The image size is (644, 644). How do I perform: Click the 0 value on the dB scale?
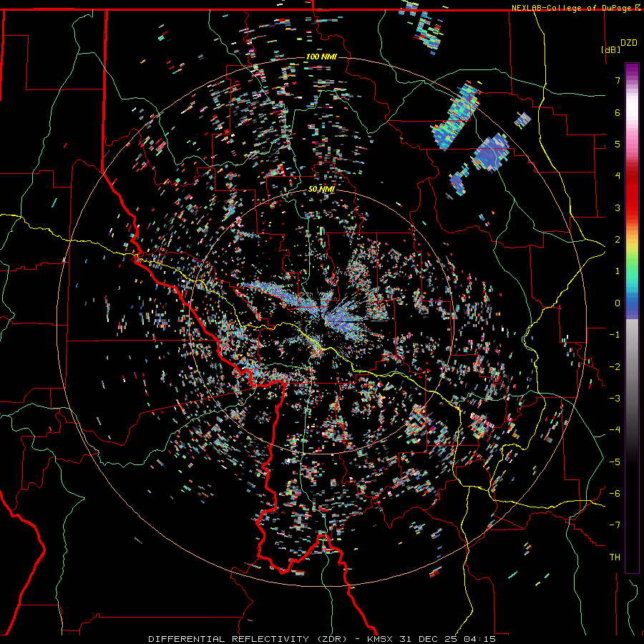click(618, 303)
